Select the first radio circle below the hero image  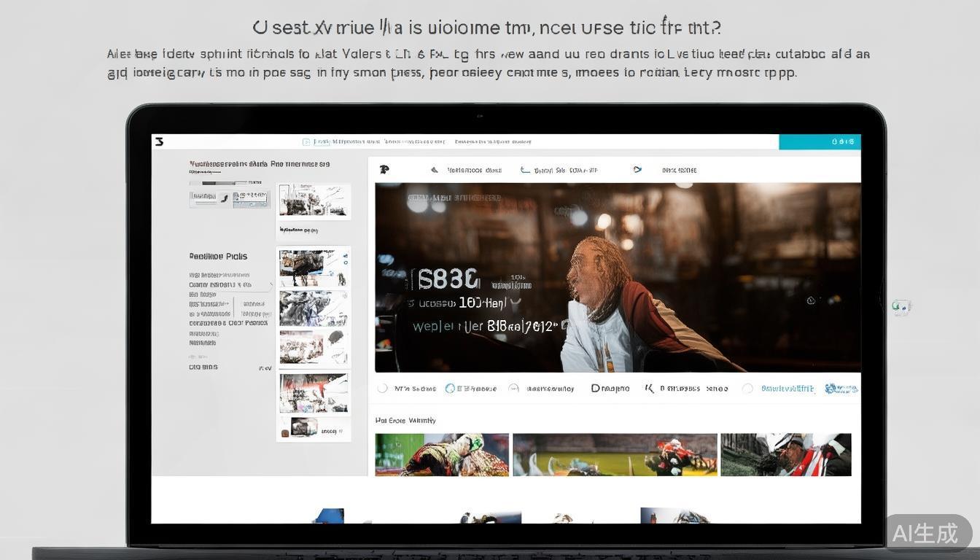click(382, 389)
